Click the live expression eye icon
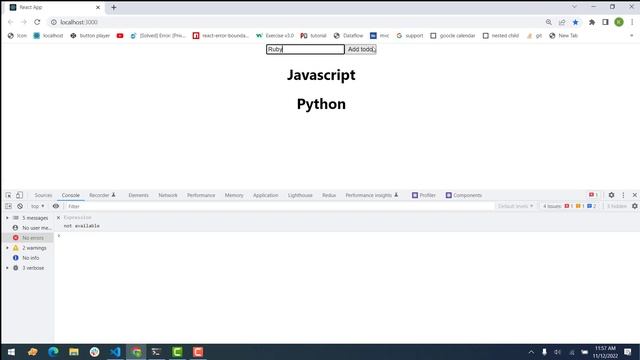Image resolution: width=640 pixels, height=360 pixels. tap(56, 206)
